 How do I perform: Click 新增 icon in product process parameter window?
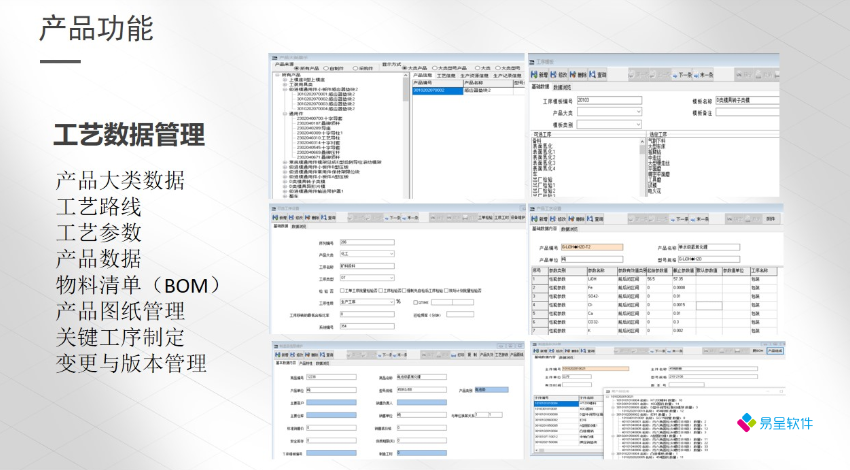tap(534, 219)
